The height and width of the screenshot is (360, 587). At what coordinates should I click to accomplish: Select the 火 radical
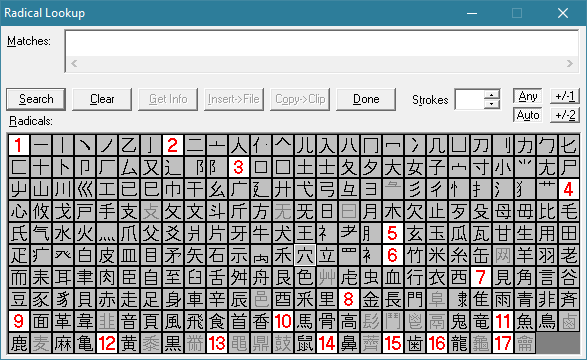click(x=84, y=233)
